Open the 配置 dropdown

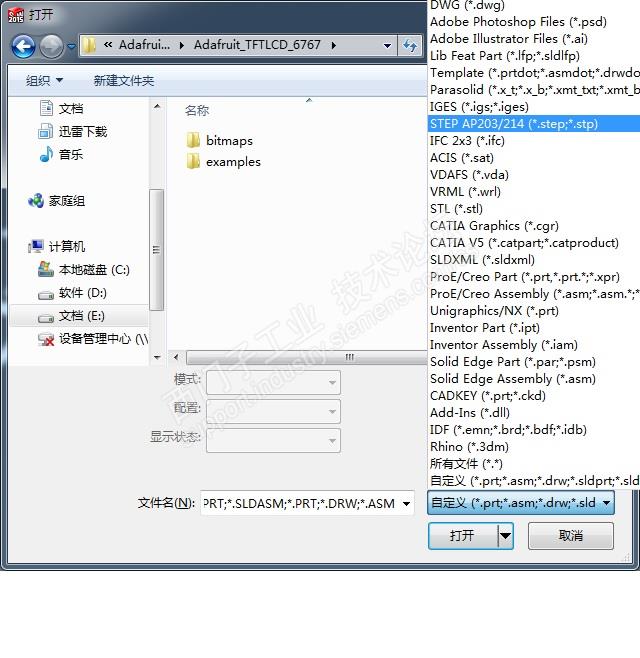(x=273, y=411)
